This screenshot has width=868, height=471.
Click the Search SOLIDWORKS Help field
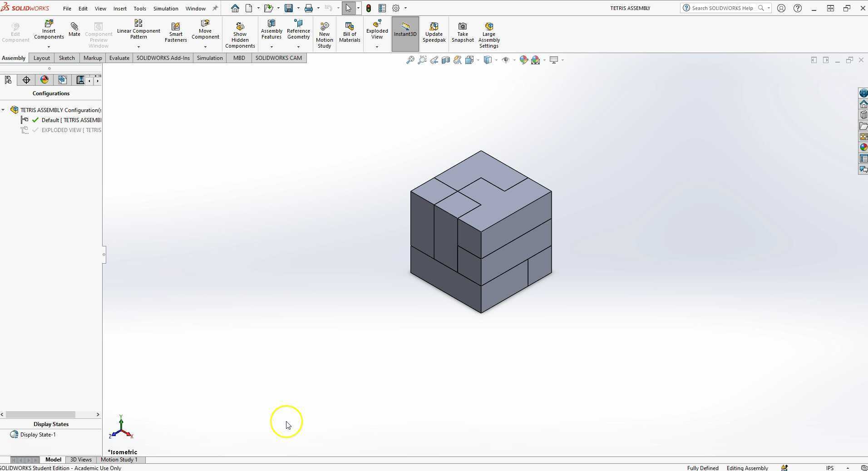722,8
